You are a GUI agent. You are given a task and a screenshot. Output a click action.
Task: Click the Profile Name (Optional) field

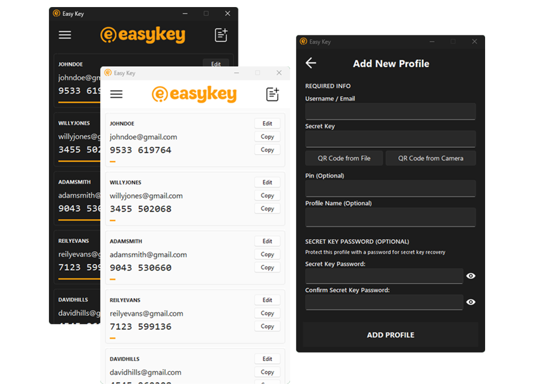tap(391, 216)
